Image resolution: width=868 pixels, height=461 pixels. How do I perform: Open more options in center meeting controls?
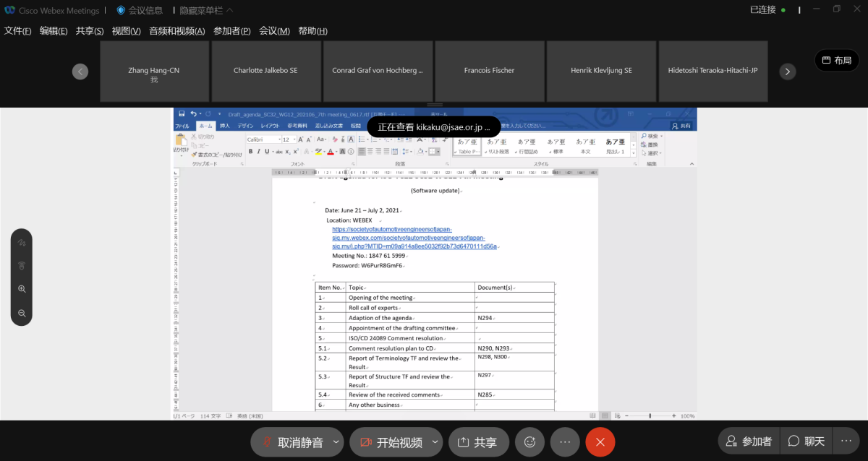(565, 442)
